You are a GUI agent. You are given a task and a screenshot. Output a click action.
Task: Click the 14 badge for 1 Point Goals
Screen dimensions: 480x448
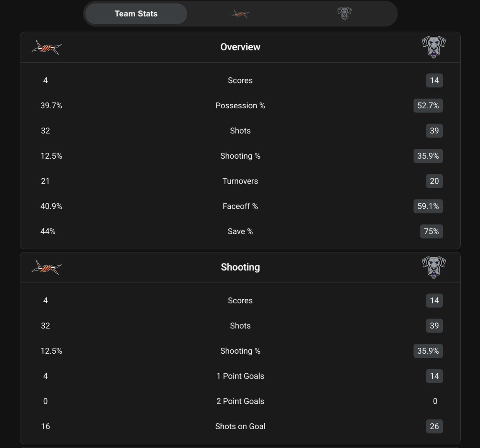[434, 376]
